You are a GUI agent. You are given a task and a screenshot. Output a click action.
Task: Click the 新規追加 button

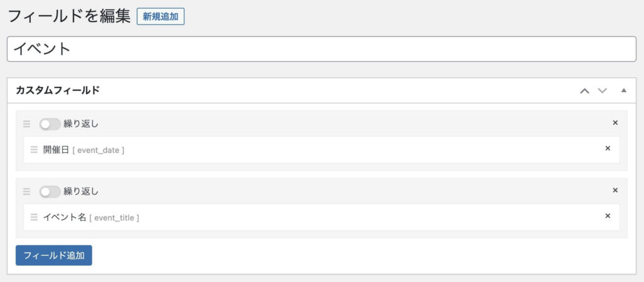pyautogui.click(x=160, y=17)
